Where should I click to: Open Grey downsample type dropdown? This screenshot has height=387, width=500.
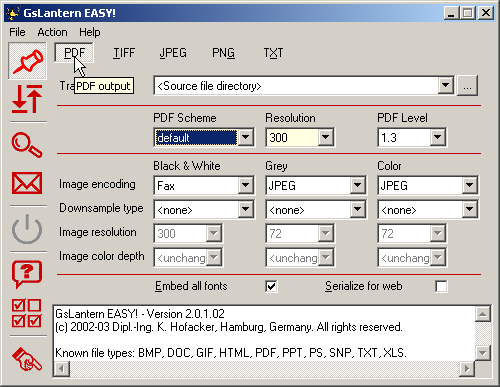tap(358, 209)
